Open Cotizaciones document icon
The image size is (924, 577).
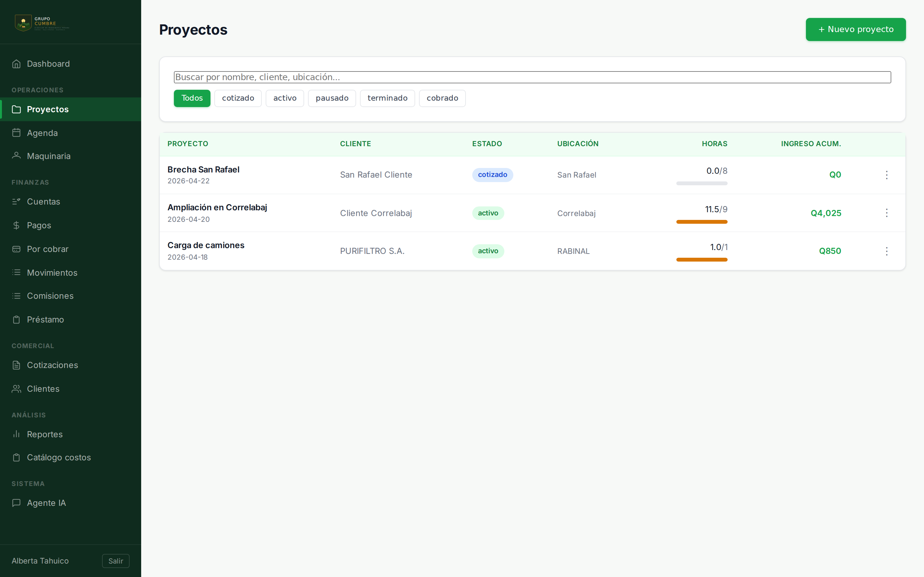point(16,365)
